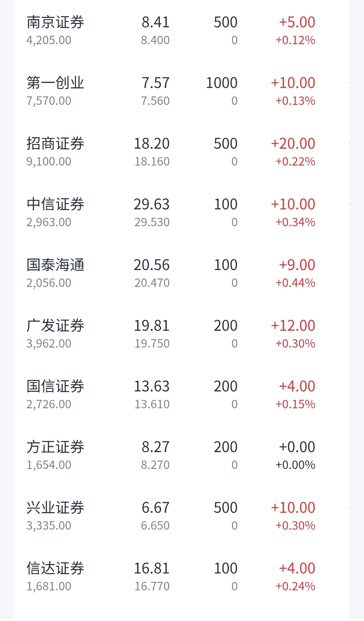Click the +5.00 profit for 南京证券
This screenshot has width=364, height=621.
click(297, 22)
